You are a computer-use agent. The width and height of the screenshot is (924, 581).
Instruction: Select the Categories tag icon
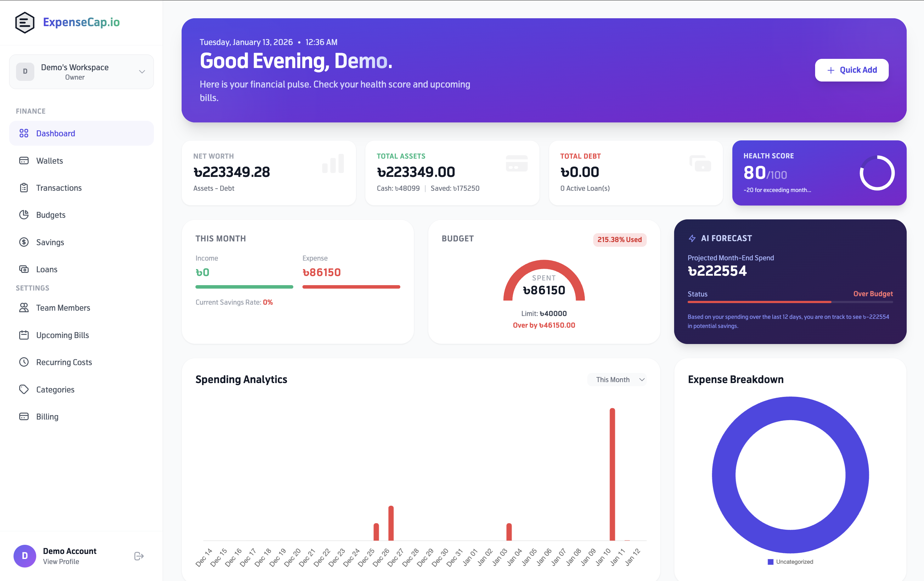click(24, 389)
